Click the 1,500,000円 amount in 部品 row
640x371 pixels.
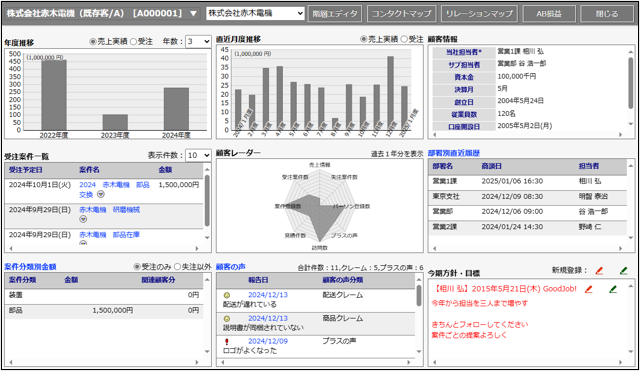(113, 311)
